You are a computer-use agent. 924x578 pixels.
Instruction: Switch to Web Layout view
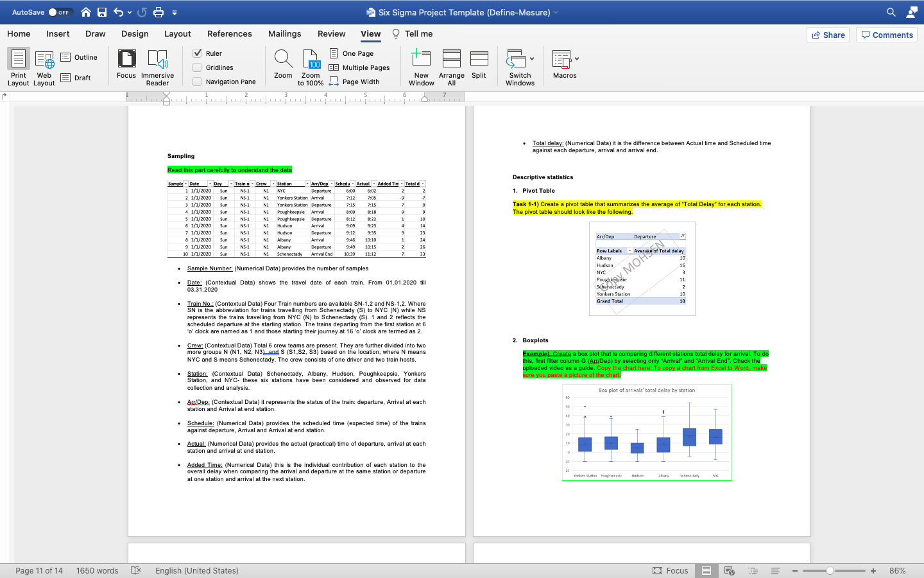point(44,67)
